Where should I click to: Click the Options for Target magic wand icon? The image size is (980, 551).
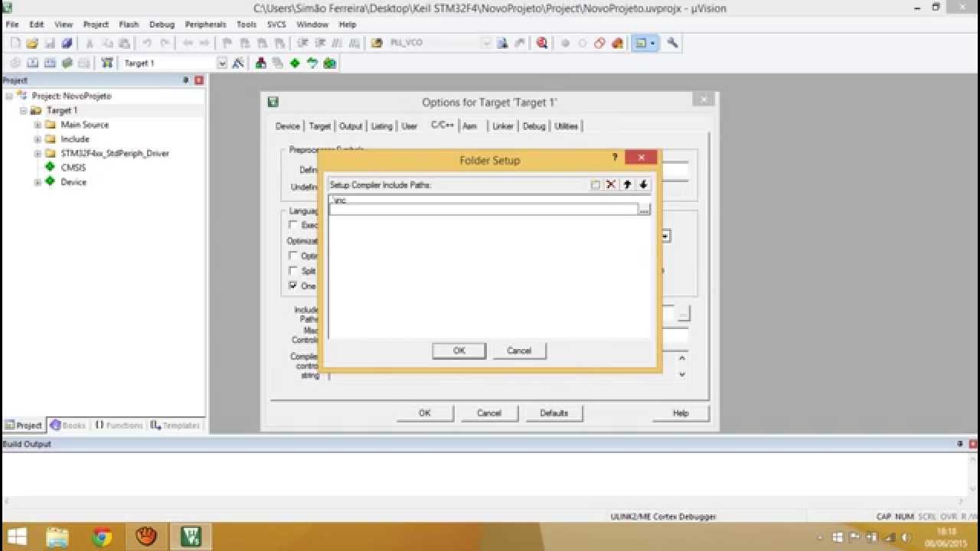point(239,64)
